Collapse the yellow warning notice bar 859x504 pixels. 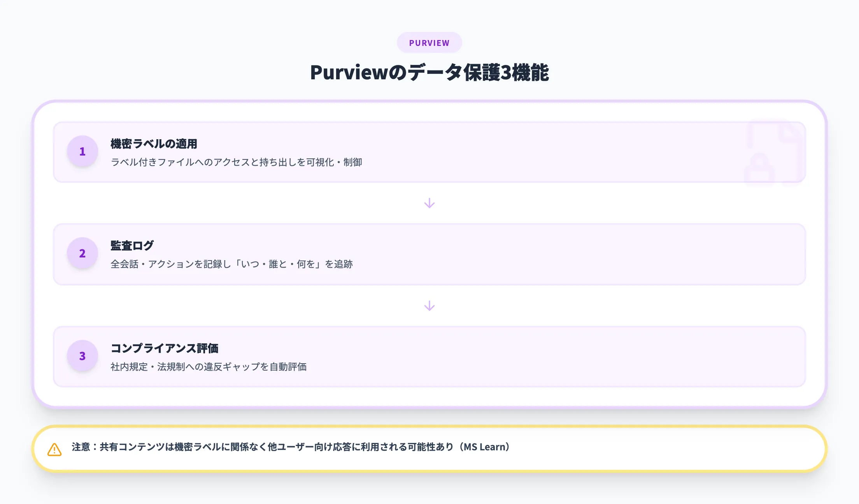pyautogui.click(x=429, y=447)
